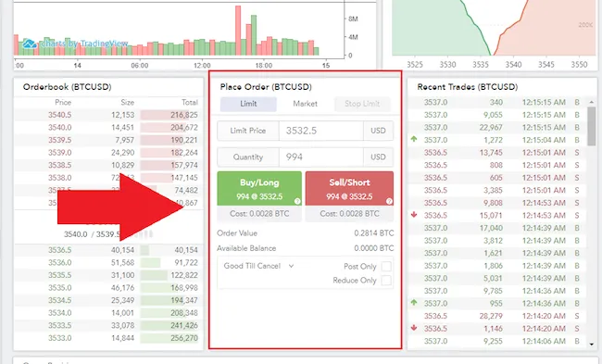Open help icon on Buy/Long button
The height and width of the screenshot is (364, 602).
pos(297,201)
